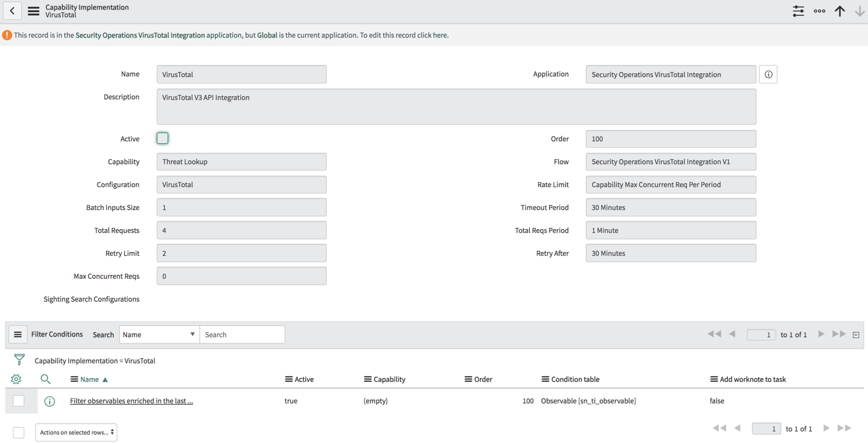Preview the Filter observables record info icon
868x443 pixels.
point(50,401)
